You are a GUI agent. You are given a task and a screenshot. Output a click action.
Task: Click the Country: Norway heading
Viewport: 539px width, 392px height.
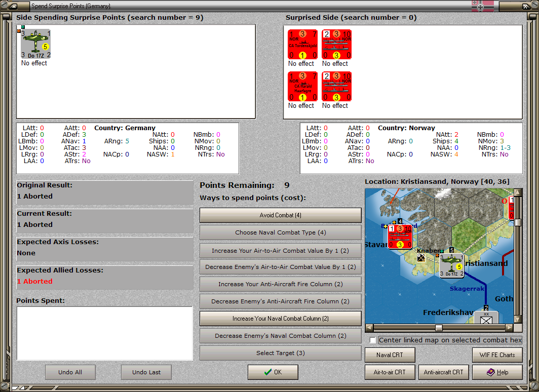[x=406, y=128]
